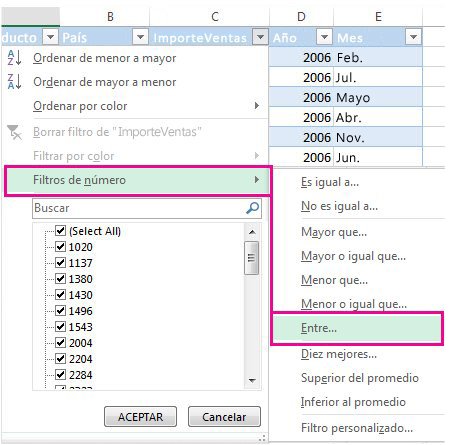Screen dimensions: 450x445
Task: Toggle the 2004 value checkbox
Action: coord(60,343)
